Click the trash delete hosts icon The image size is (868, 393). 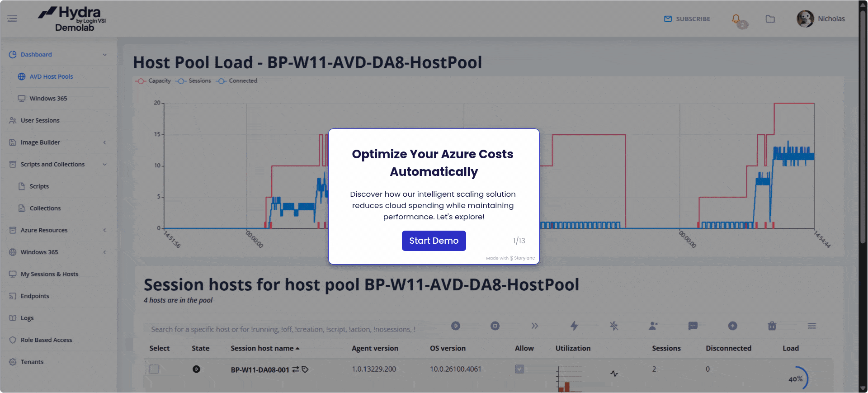[772, 326]
